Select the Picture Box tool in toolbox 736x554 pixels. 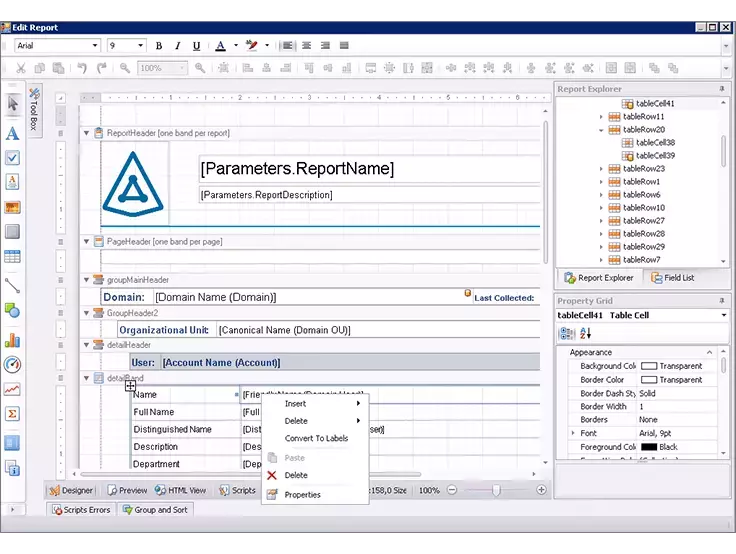click(x=13, y=207)
